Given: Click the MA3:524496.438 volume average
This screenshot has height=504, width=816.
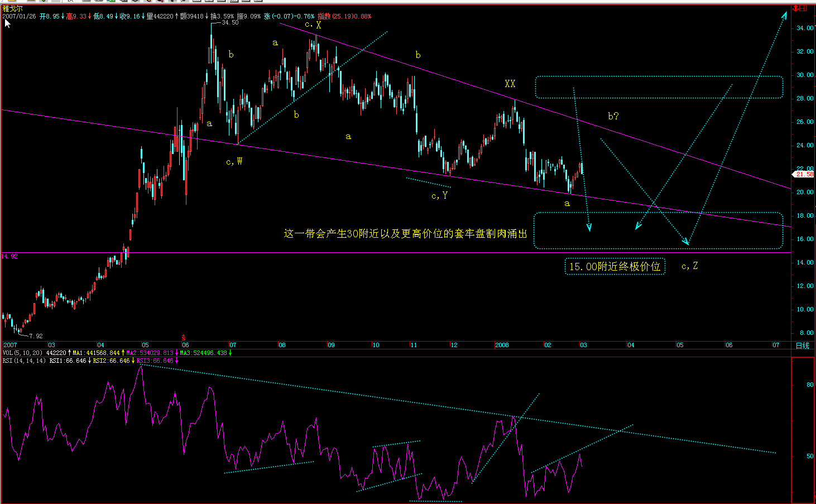Looking at the screenshot, I should point(203,353).
